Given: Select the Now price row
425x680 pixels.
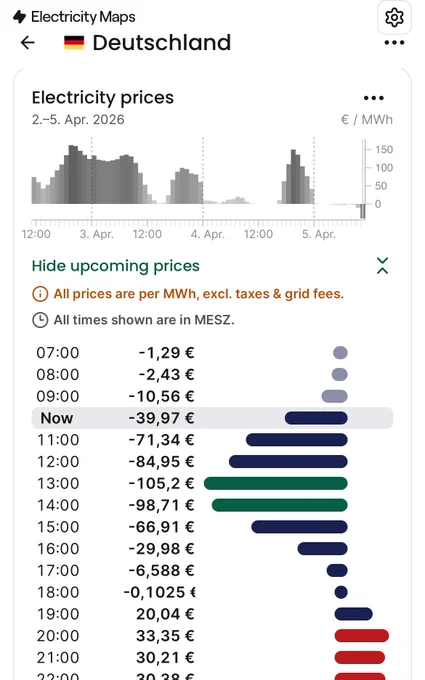Looking at the screenshot, I should pyautogui.click(x=212, y=418).
